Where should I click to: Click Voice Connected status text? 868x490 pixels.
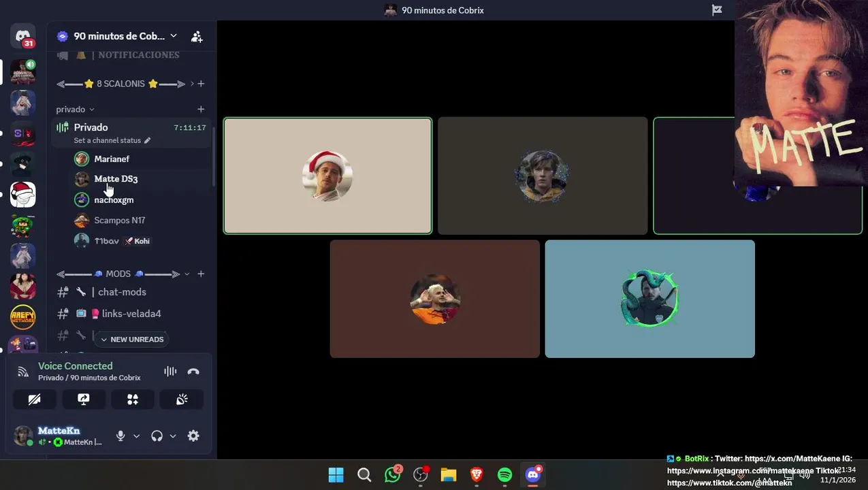click(76, 366)
